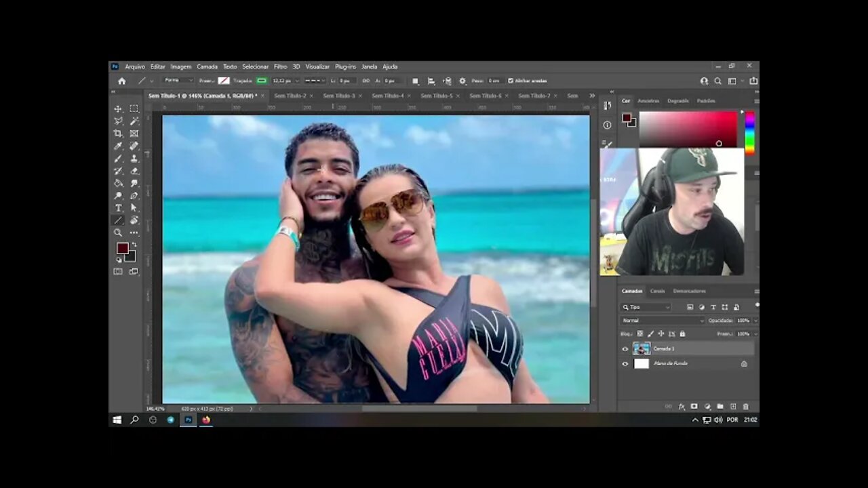Add a layer style (fx)
Screen dimensions: 868x488
click(x=682, y=407)
